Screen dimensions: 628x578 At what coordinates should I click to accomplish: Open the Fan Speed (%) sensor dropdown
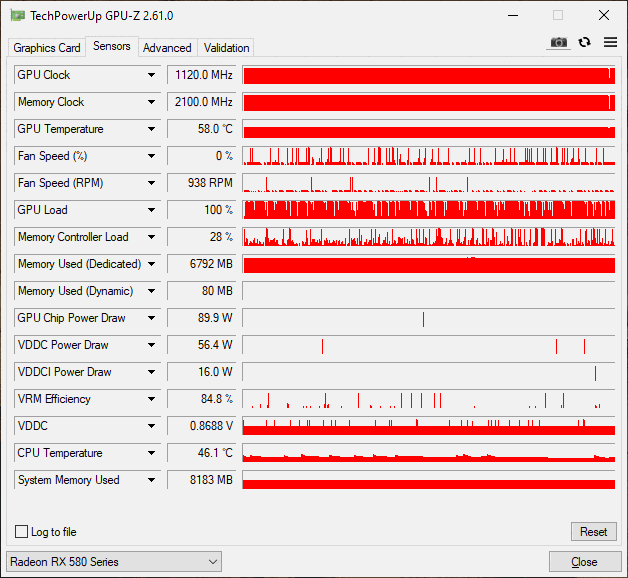coord(151,156)
